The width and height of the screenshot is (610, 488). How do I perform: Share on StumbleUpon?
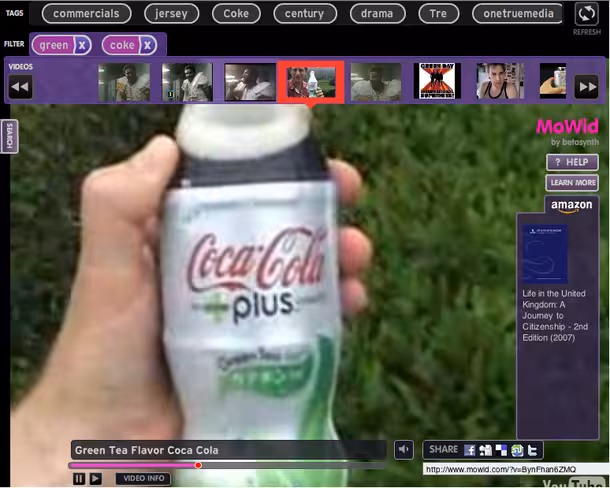[x=517, y=450]
